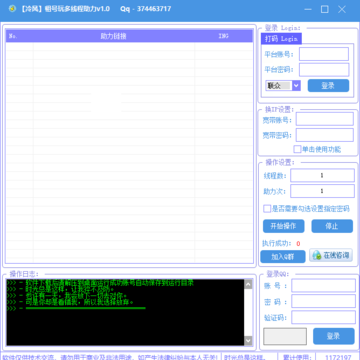Click the 停止 button

(x=332, y=226)
